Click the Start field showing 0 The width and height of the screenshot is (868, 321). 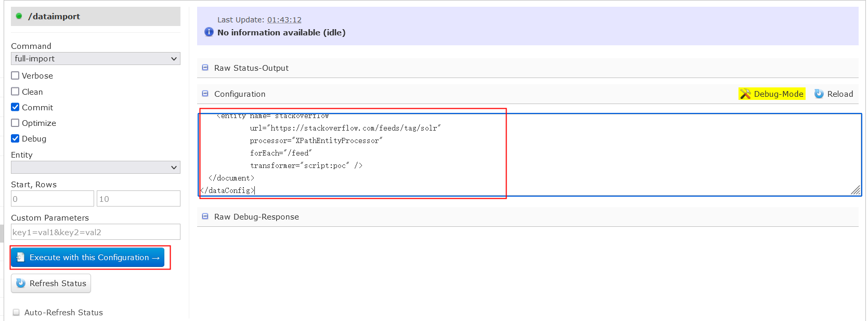coord(53,199)
